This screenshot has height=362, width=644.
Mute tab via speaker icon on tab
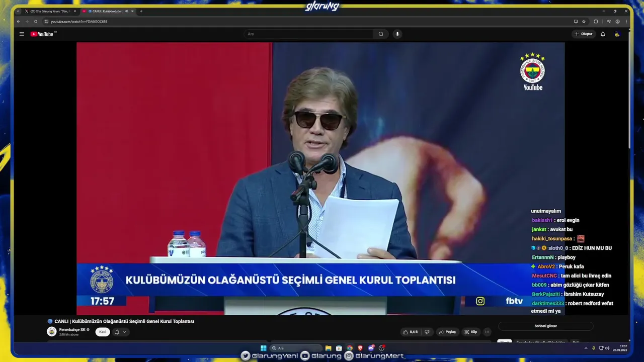tap(126, 11)
